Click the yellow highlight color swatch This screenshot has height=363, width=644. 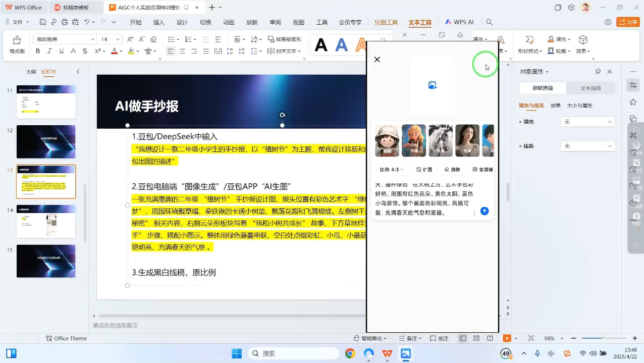[x=131, y=51]
